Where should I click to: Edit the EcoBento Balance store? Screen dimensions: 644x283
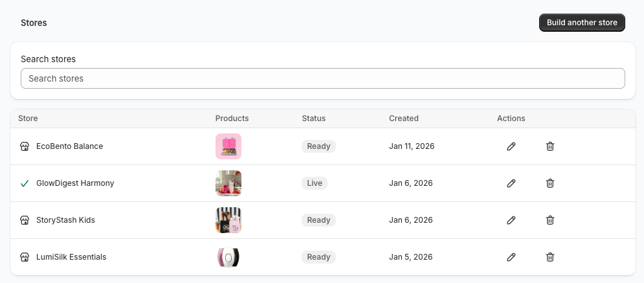pos(511,146)
